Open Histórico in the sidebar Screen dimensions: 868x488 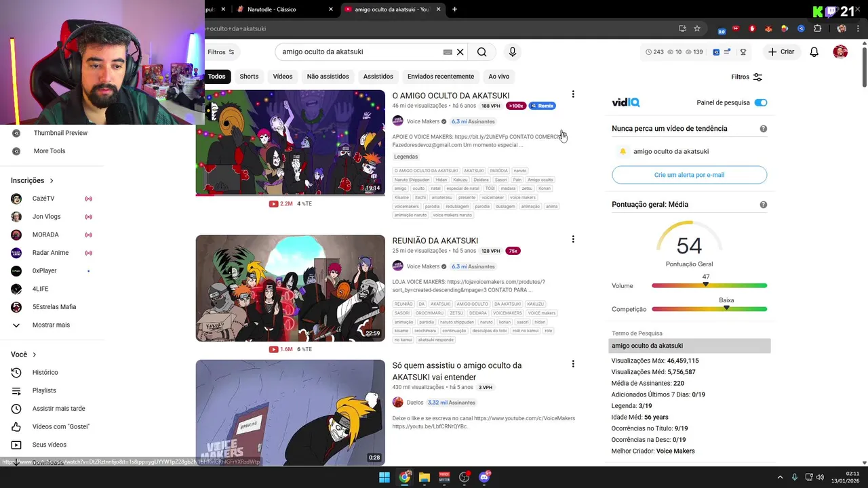point(45,373)
